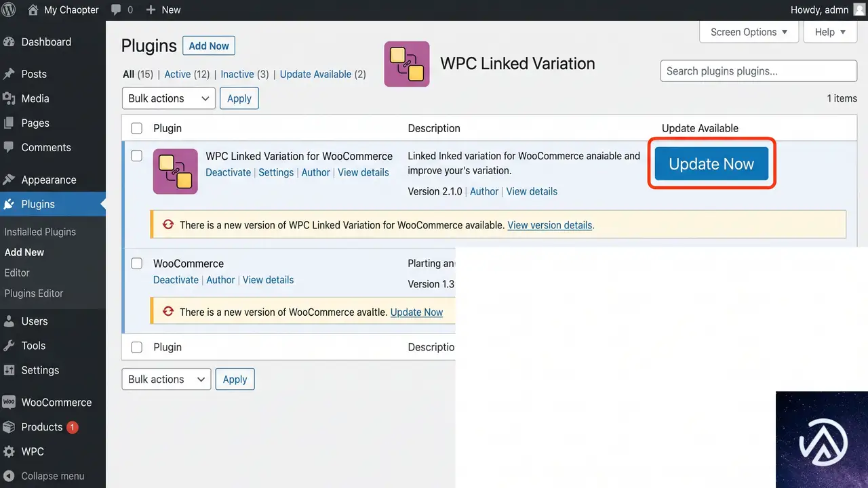Click Apply next to bottom Bulk actions
The image size is (868, 488).
235,379
